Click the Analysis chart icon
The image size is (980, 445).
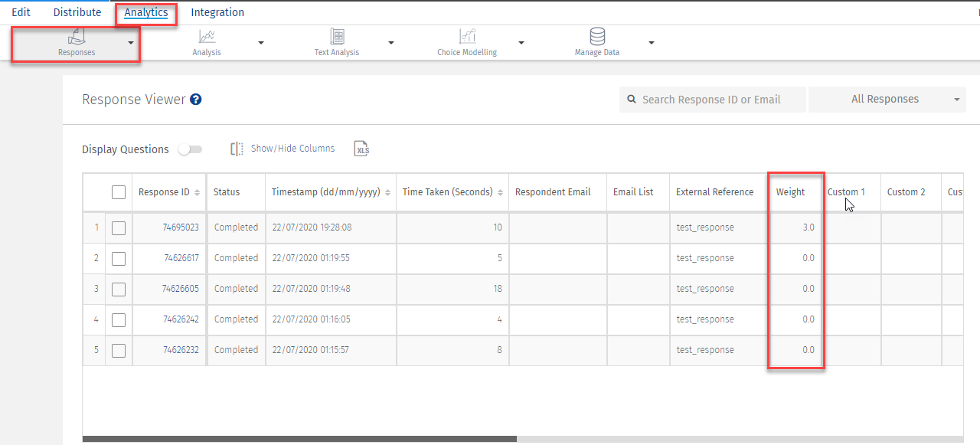(x=207, y=37)
